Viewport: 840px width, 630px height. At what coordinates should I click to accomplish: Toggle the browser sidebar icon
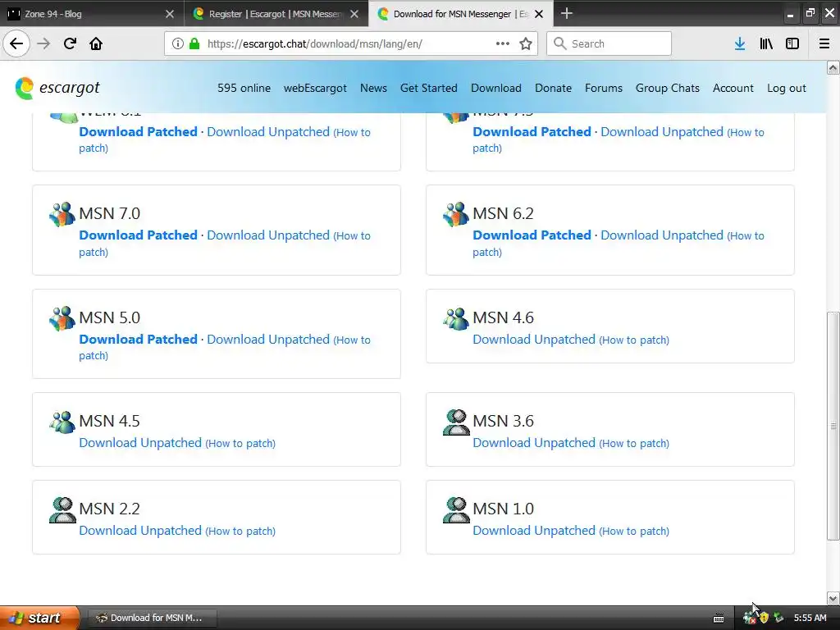tap(792, 44)
